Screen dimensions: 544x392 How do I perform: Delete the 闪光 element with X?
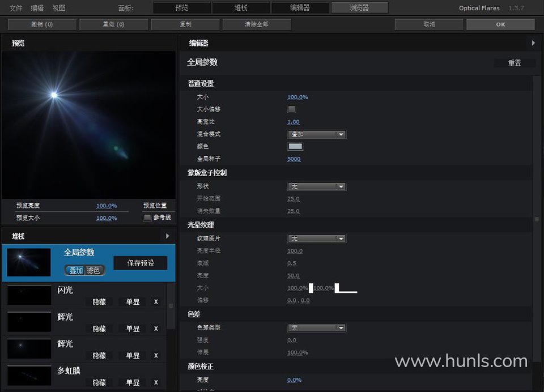coord(156,302)
